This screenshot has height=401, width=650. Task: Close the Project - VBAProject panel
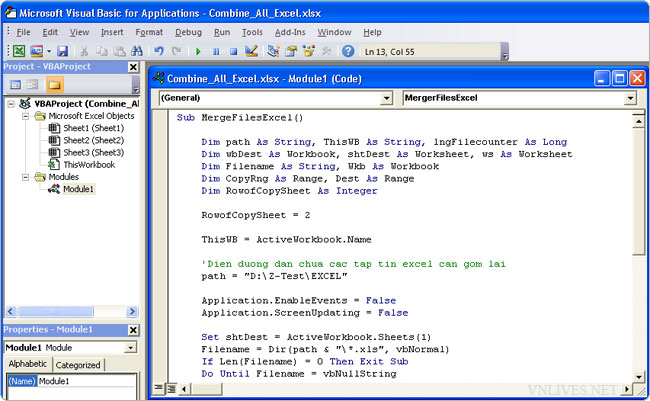pos(133,67)
